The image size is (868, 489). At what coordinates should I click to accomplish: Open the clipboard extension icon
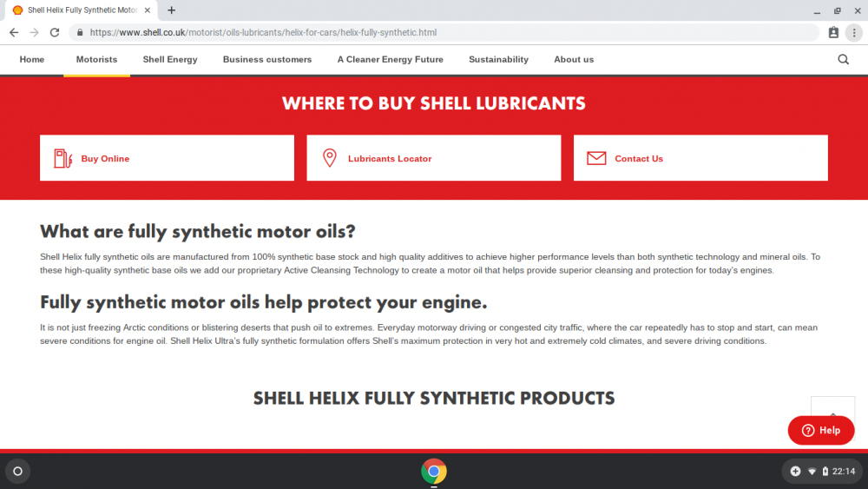[x=833, y=33]
